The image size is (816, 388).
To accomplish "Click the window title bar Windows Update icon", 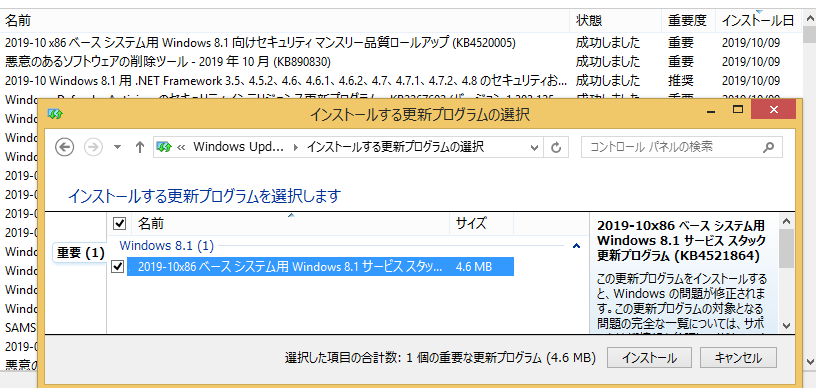I will 55,114.
